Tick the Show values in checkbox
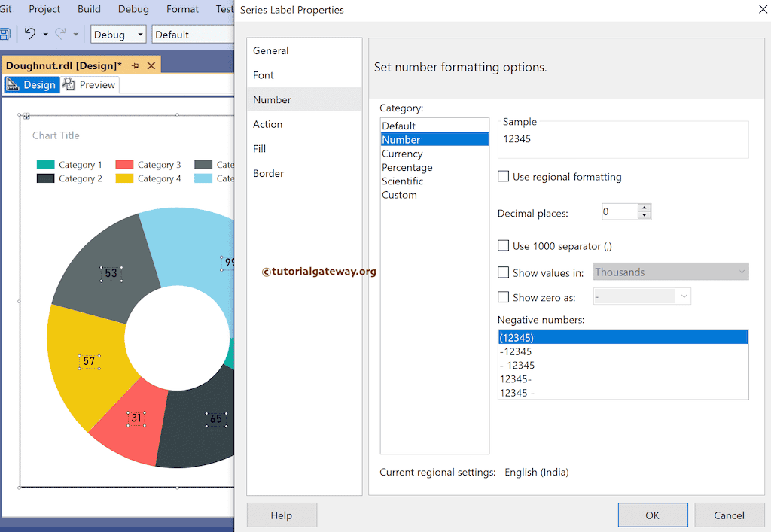Screen dimensions: 771x532 (x=504, y=272)
